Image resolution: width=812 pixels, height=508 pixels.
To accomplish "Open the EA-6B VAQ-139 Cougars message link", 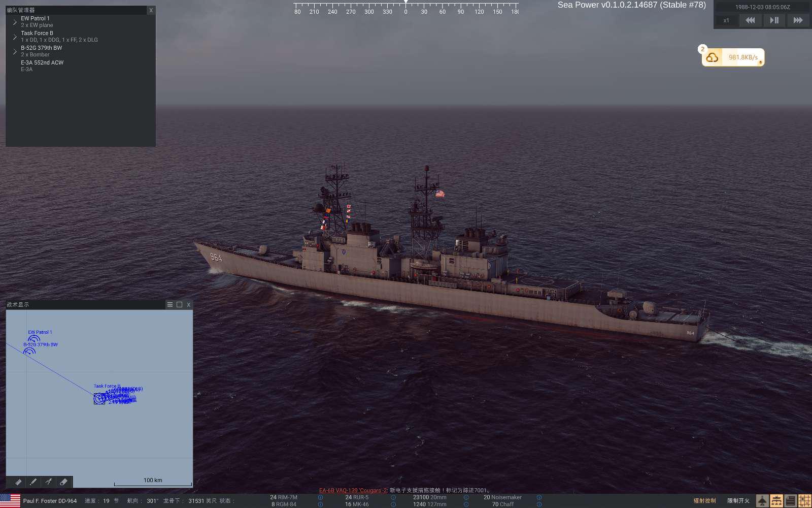I will point(353,490).
